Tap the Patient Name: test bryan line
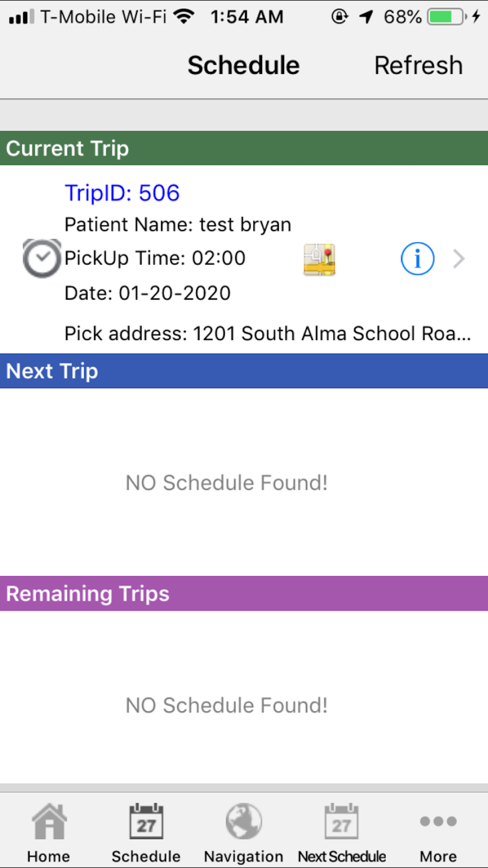 [x=178, y=225]
